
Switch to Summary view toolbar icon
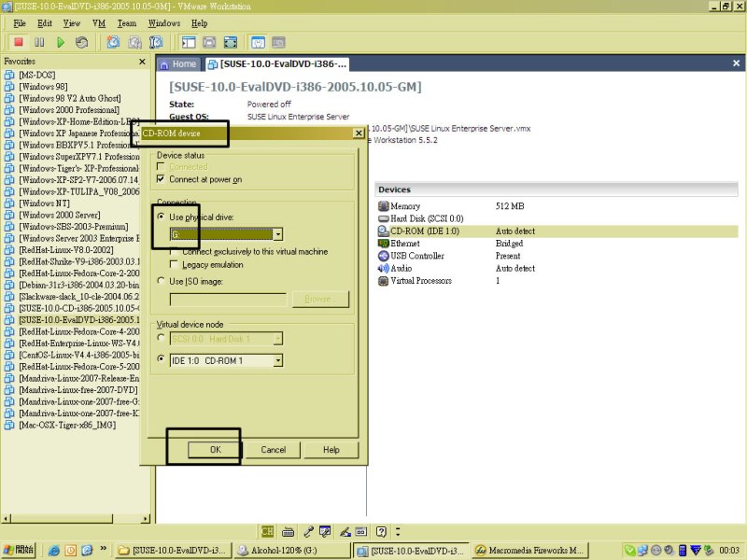(258, 42)
